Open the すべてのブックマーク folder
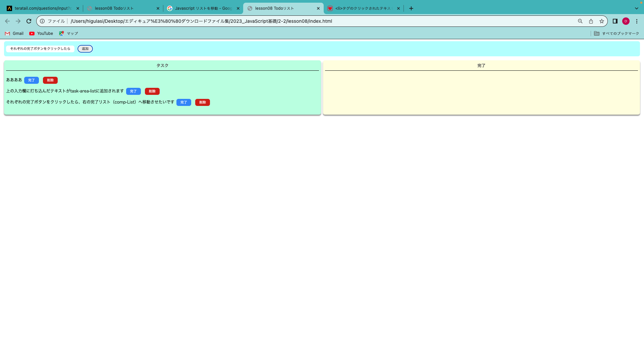Image resolution: width=644 pixels, height=362 pixels. (616, 34)
